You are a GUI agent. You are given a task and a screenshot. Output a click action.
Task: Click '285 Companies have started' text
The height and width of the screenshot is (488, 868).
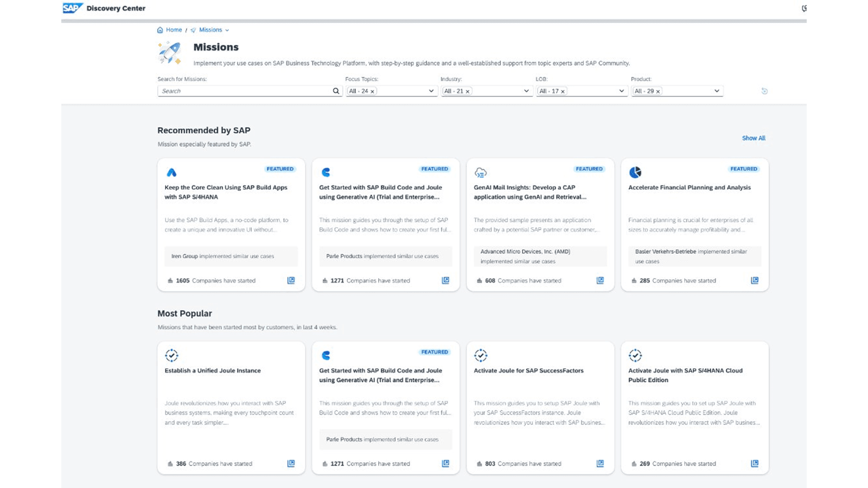pyautogui.click(x=678, y=281)
